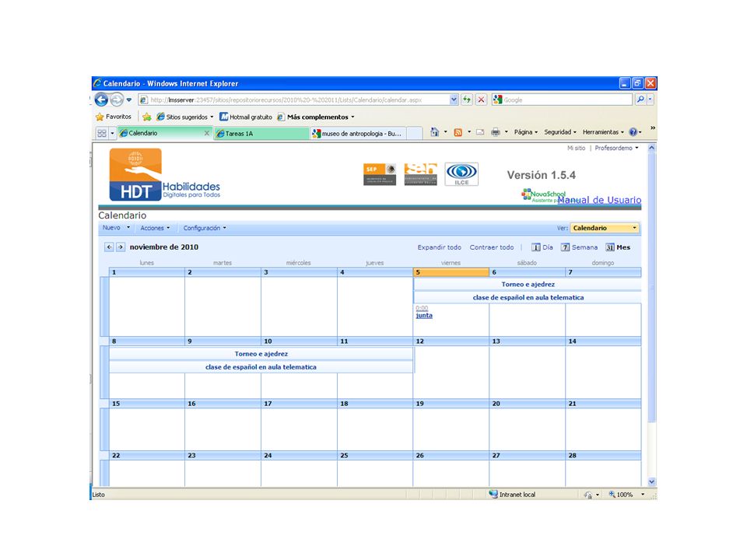The height and width of the screenshot is (560, 747).
Task: Click the SEP logo image
Action: click(380, 174)
